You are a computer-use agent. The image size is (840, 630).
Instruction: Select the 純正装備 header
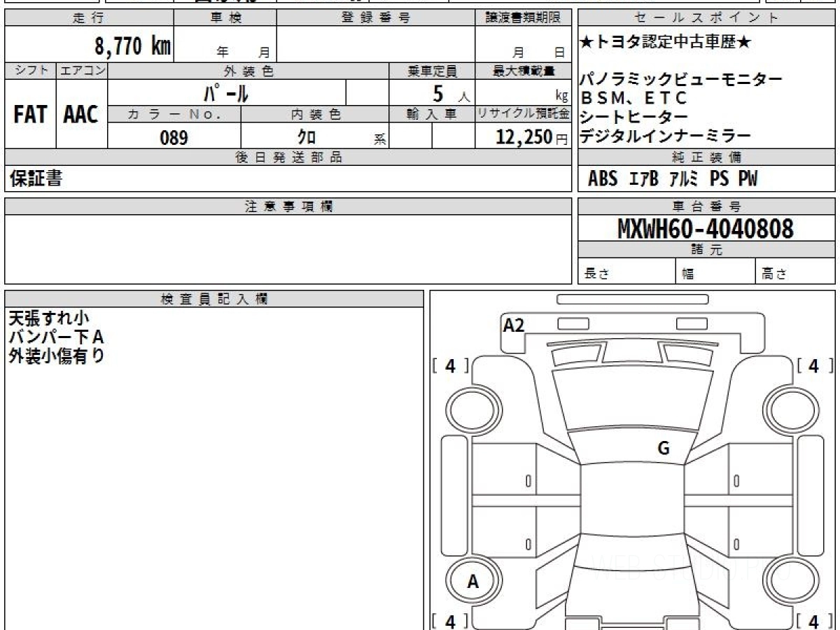[706, 157]
